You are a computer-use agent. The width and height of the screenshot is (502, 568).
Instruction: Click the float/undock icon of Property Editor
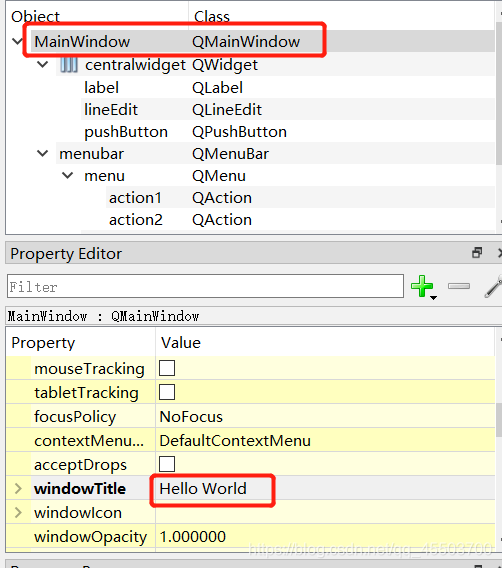pyautogui.click(x=477, y=252)
